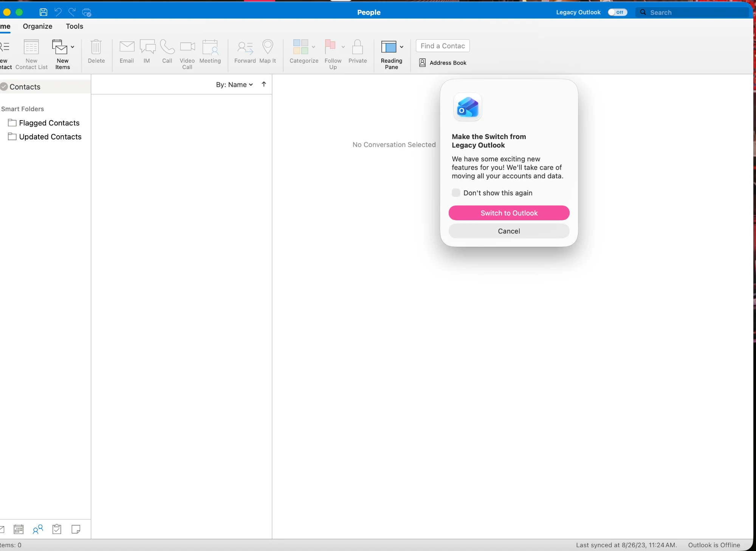Click the Search field in title bar

692,12
